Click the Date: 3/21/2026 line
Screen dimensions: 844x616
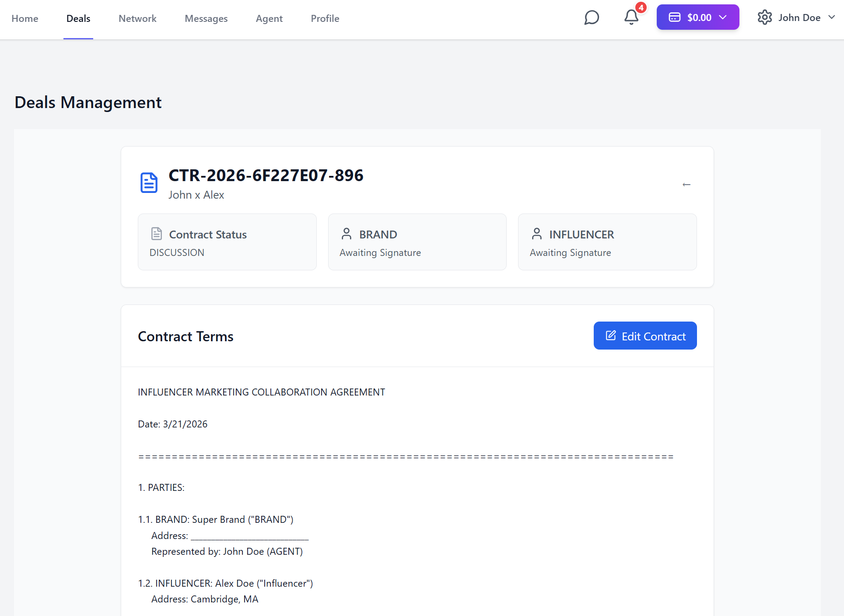click(173, 424)
